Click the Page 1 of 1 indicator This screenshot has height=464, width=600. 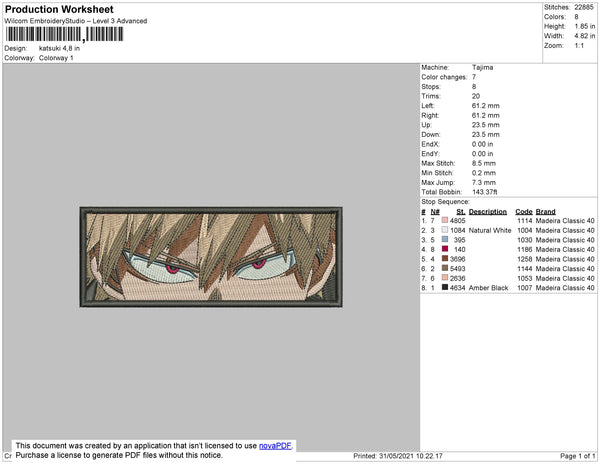(577, 456)
